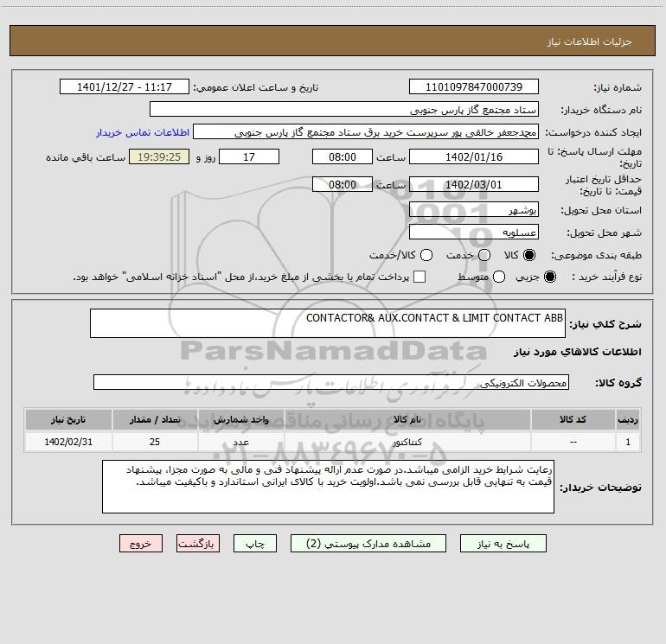666x644 pixels.
Task: Click the بازگشت back button
Action: pos(198,544)
